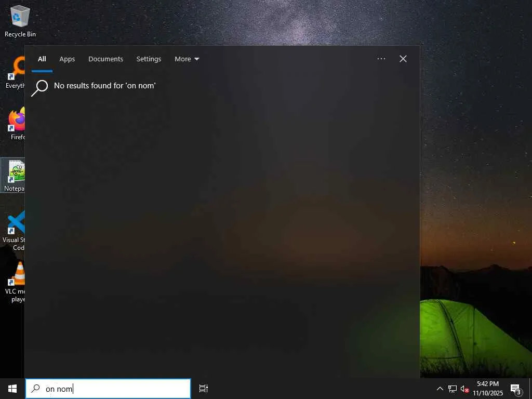The height and width of the screenshot is (399, 532).
Task: Switch to the All search tab
Action: [42, 59]
